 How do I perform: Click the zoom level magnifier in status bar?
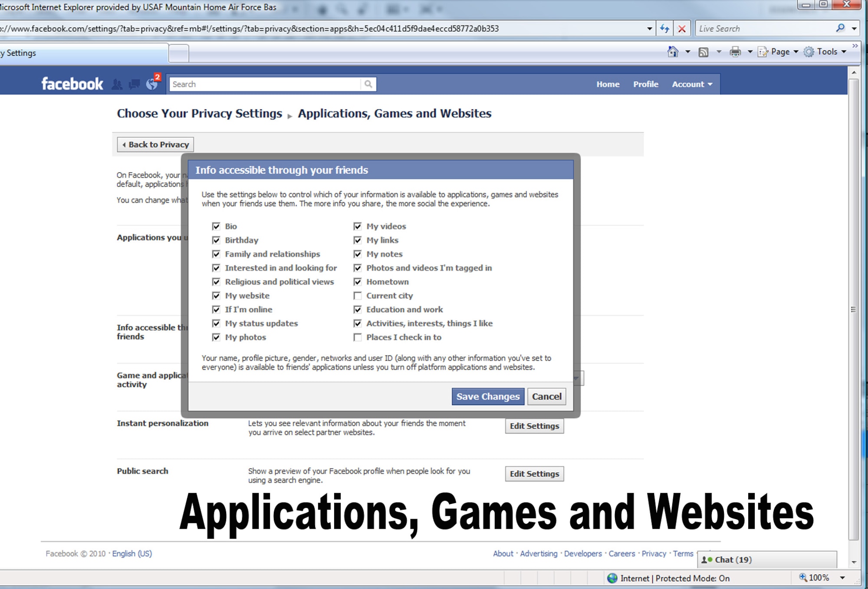coord(803,577)
